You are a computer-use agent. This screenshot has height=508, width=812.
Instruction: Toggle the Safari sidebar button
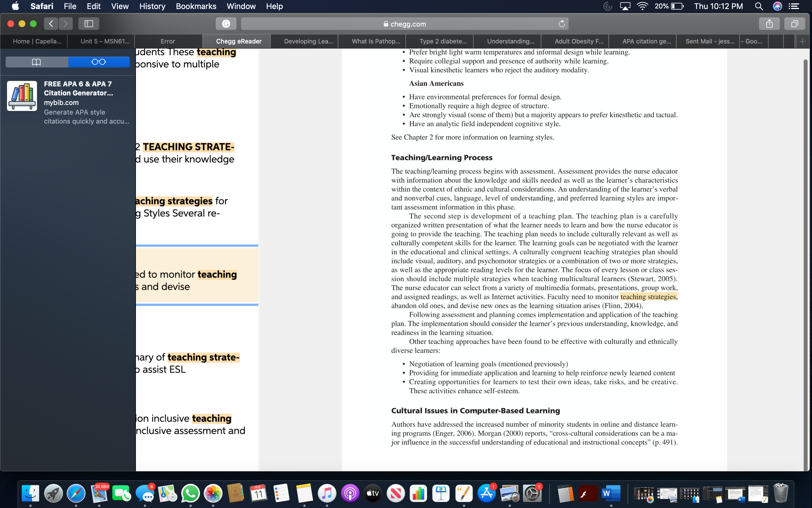pyautogui.click(x=89, y=23)
